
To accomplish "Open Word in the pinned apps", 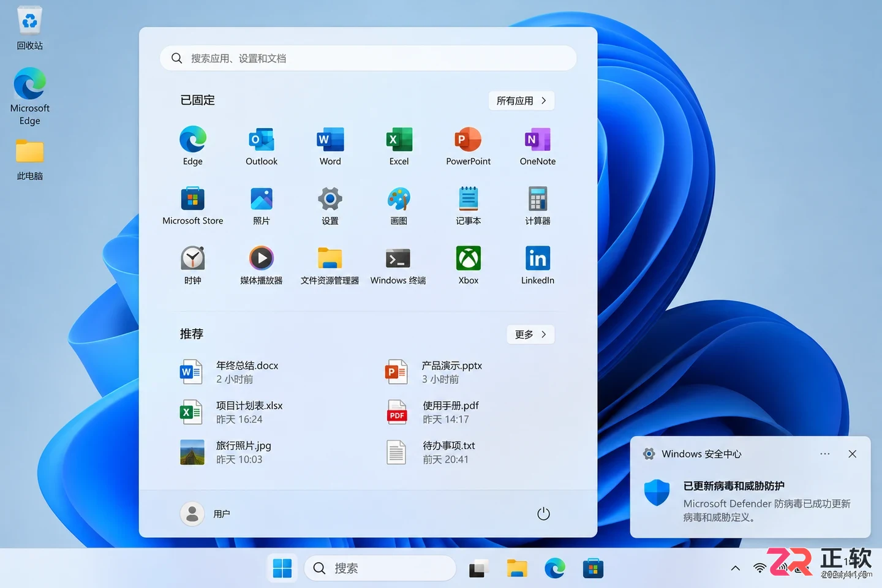I will pos(330,146).
